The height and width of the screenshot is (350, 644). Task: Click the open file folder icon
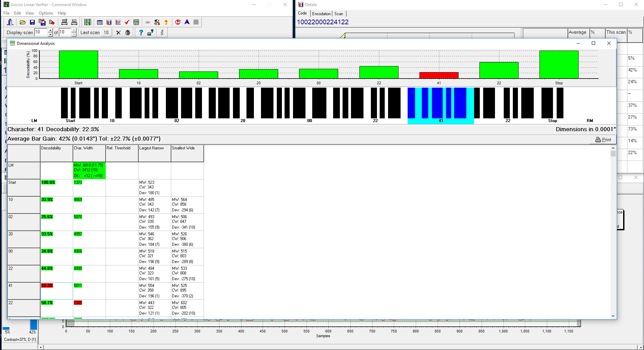(23, 22)
